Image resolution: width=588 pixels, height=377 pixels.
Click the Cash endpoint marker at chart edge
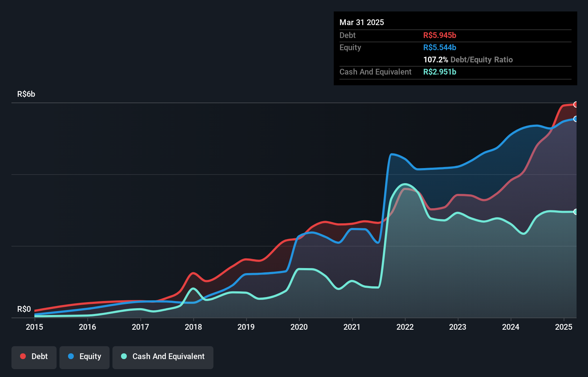pyautogui.click(x=576, y=211)
